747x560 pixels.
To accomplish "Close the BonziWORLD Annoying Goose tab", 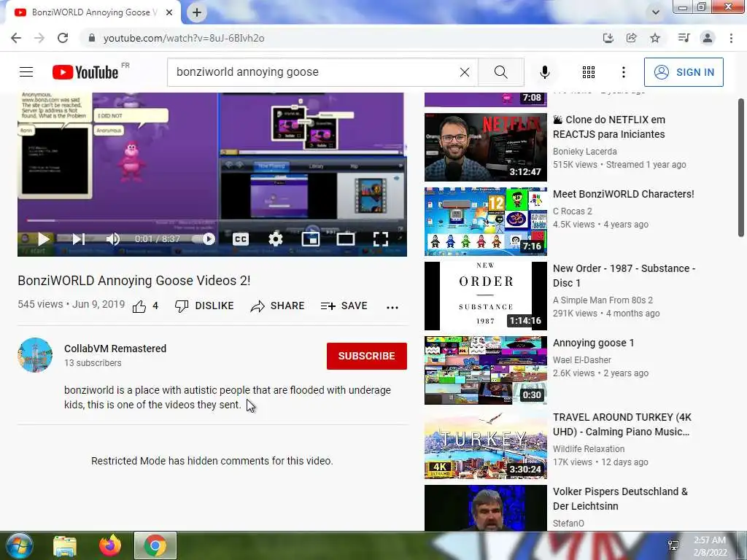I will click(x=169, y=12).
